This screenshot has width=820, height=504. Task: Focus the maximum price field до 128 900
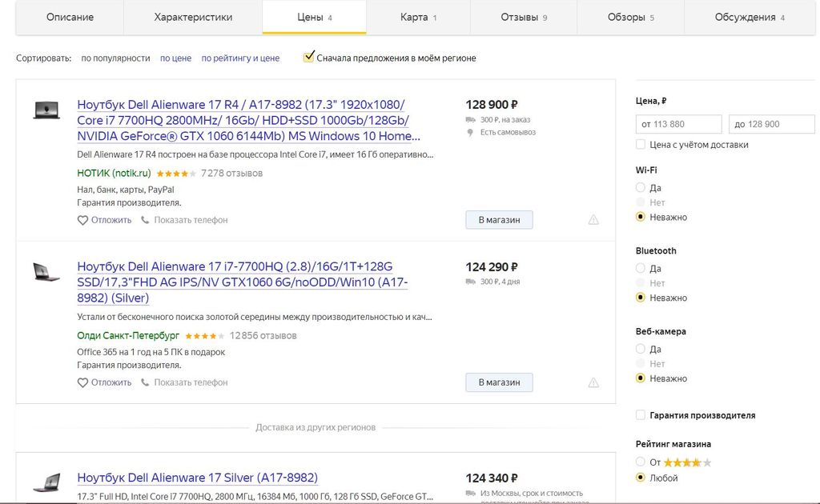click(772, 124)
